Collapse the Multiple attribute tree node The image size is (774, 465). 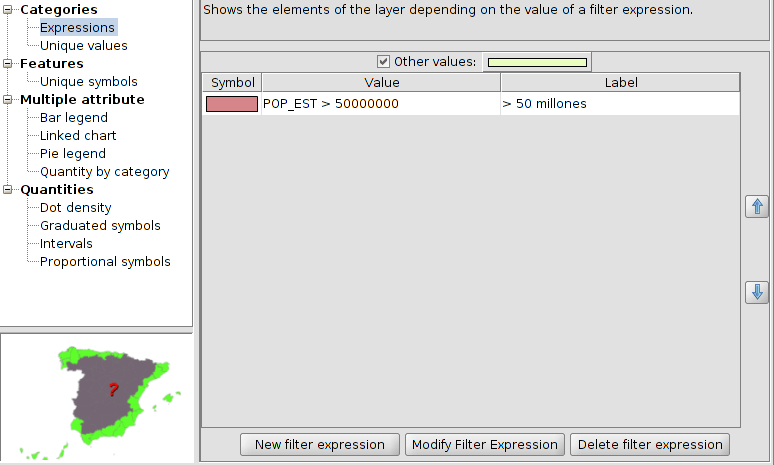click(10, 100)
